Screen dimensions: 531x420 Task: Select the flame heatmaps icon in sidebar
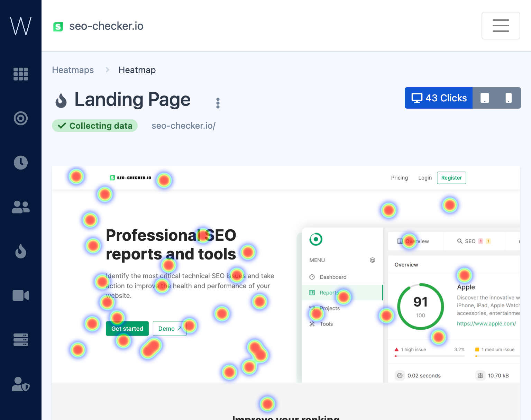tap(21, 251)
